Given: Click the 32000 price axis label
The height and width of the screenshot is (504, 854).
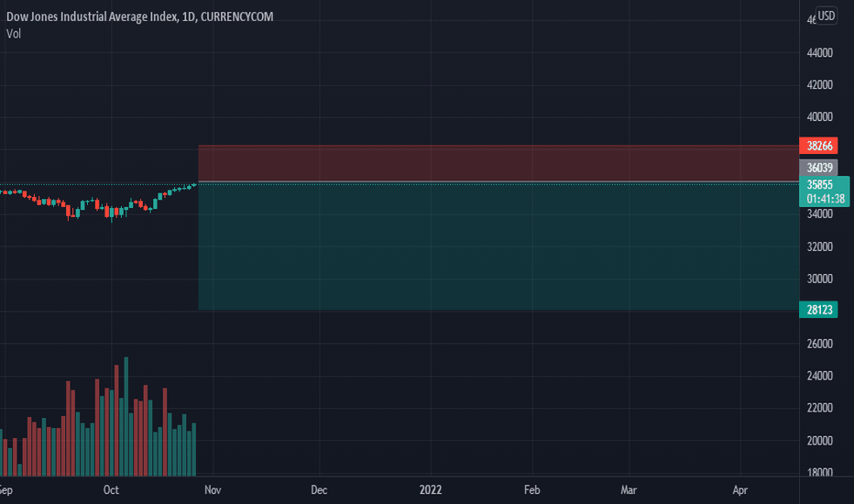Looking at the screenshot, I should pos(820,247).
